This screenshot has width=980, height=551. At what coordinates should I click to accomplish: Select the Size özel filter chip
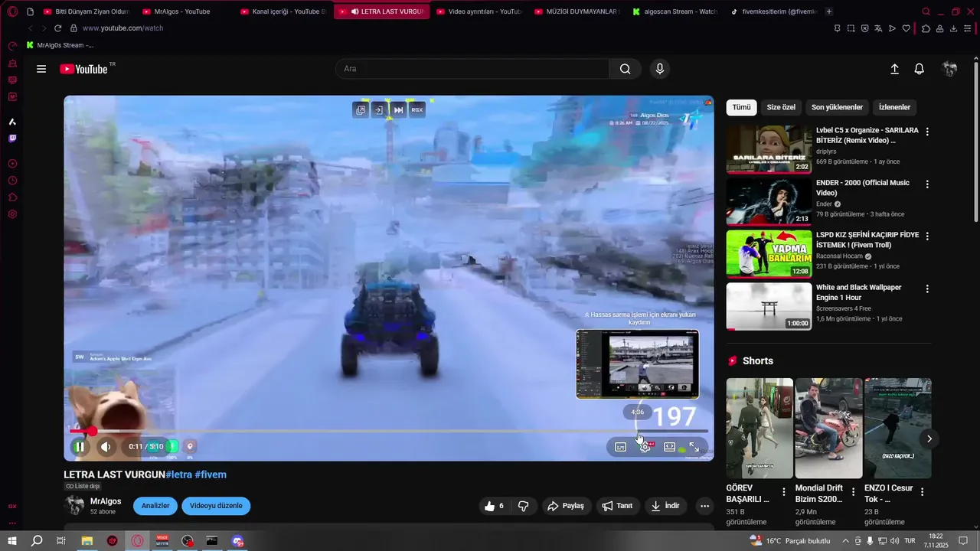point(781,108)
